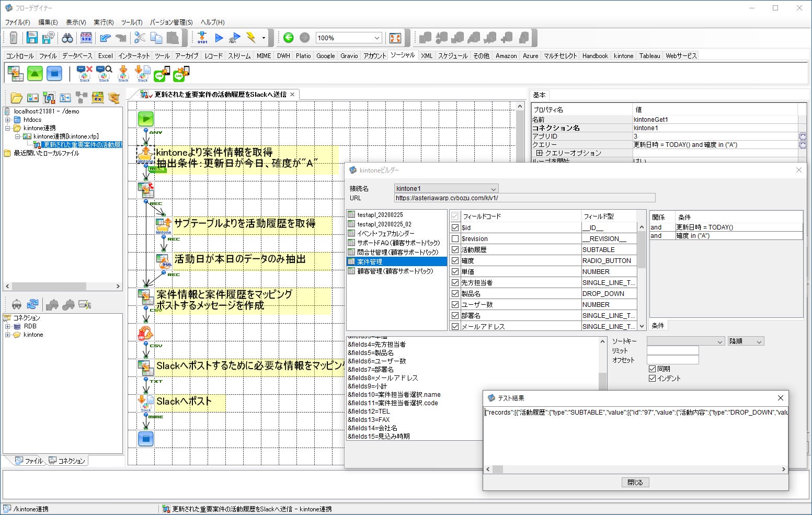Select the Slack file upload component icon
Viewport: 812px width, 515px height.
[x=143, y=73]
